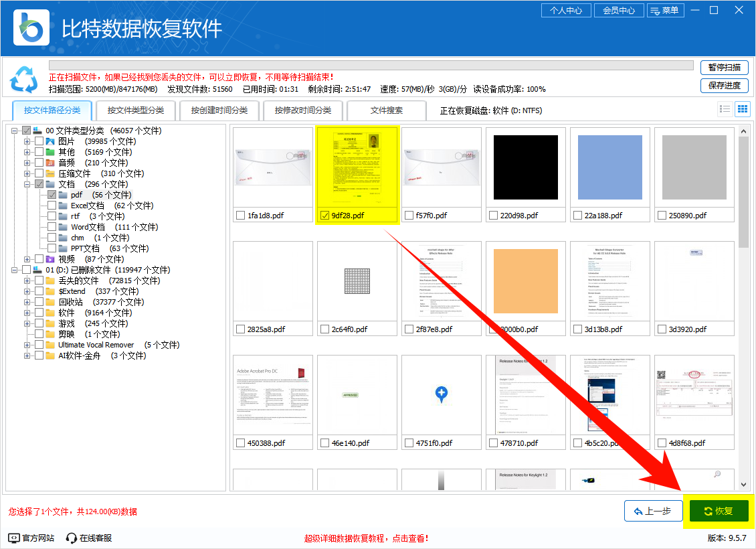Switch to the 按文件类型分类 tab

pos(136,110)
